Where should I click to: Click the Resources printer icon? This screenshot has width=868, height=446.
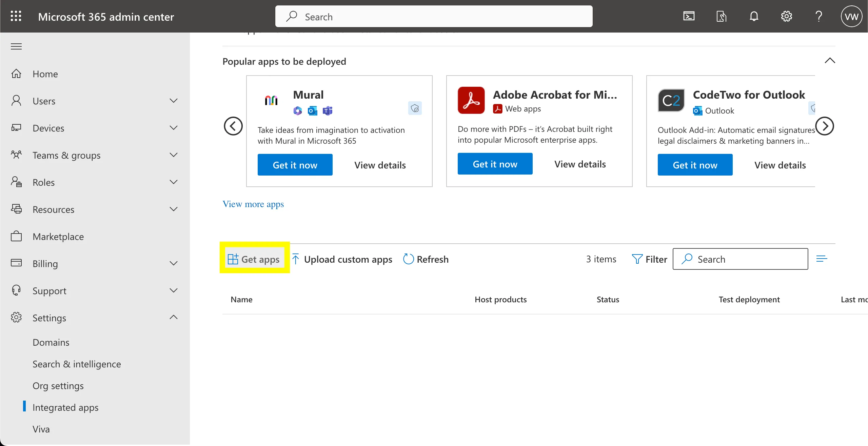pyautogui.click(x=16, y=209)
